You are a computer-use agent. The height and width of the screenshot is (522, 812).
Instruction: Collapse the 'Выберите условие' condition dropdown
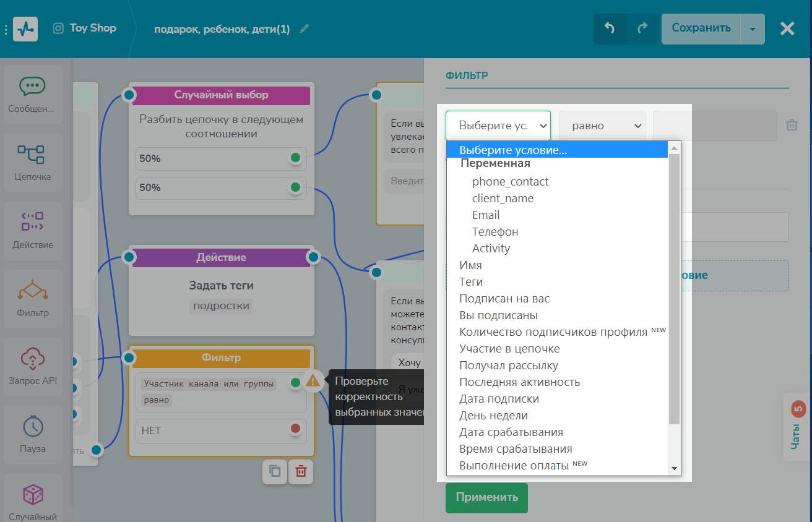(x=498, y=126)
